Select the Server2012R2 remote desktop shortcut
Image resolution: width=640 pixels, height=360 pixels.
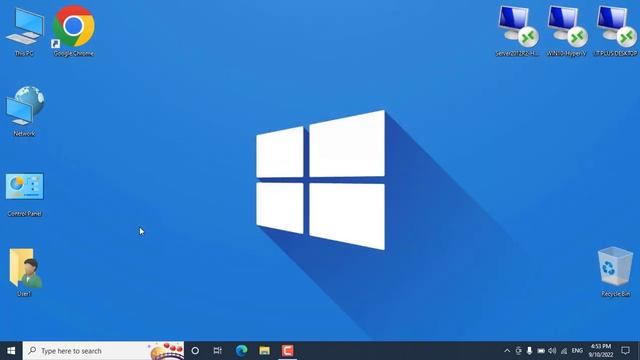point(517,31)
